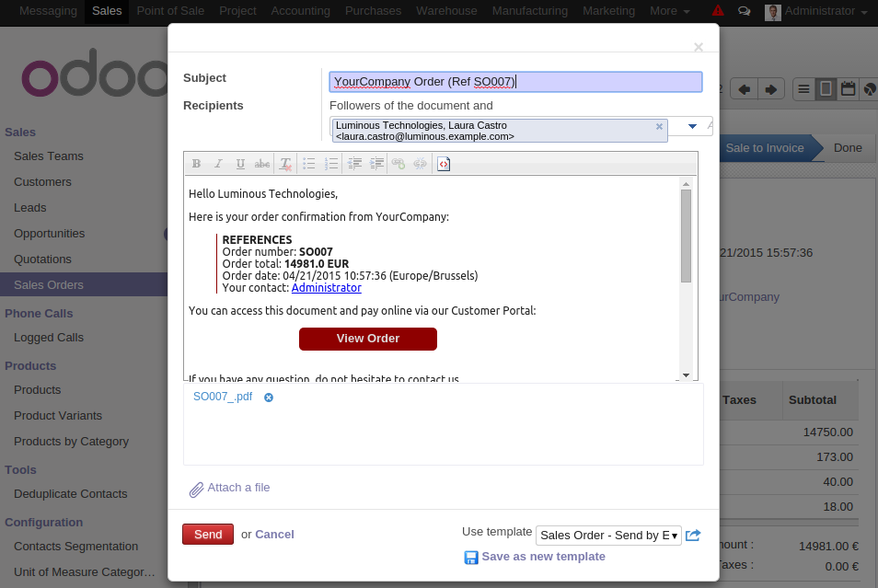Open the Manufacturing menu
Viewport: 878px width, 588px height.
(x=530, y=11)
